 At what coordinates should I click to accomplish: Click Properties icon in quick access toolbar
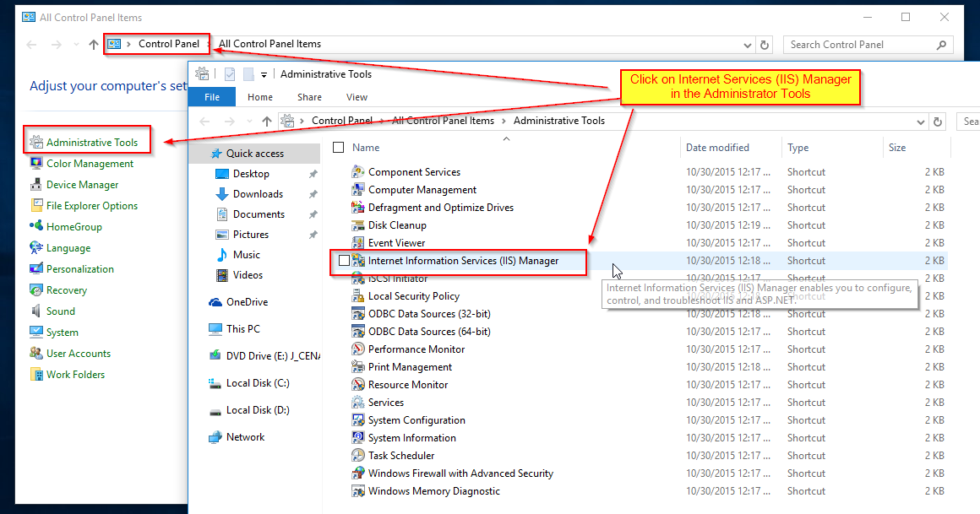coord(230,74)
